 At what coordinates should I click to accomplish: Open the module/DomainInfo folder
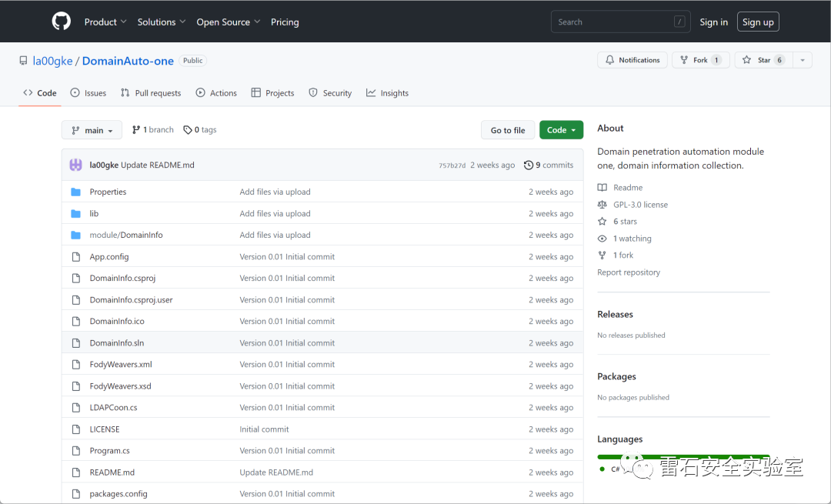[x=126, y=235]
